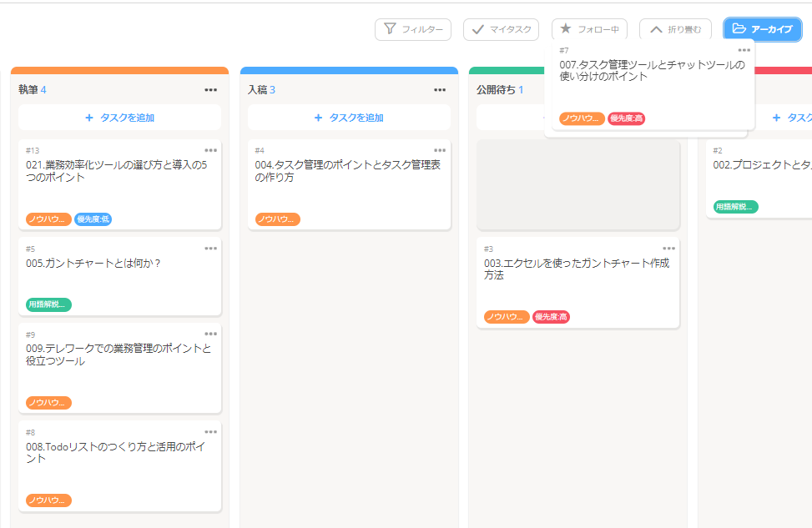Select the 優先度:高 red tag on task #3
Screen dimensions: 812x528
(551, 317)
